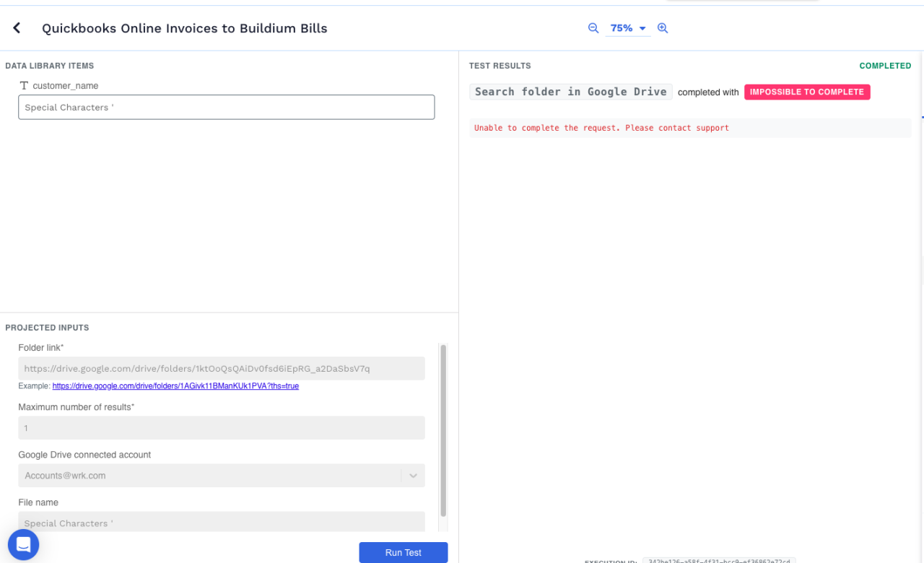Click the execution ID value
The width and height of the screenshot is (924, 563).
pyautogui.click(x=719, y=560)
